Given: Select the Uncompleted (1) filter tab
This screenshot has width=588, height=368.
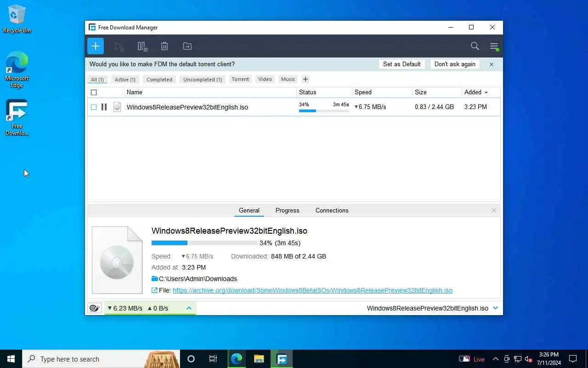Looking at the screenshot, I should (x=203, y=80).
